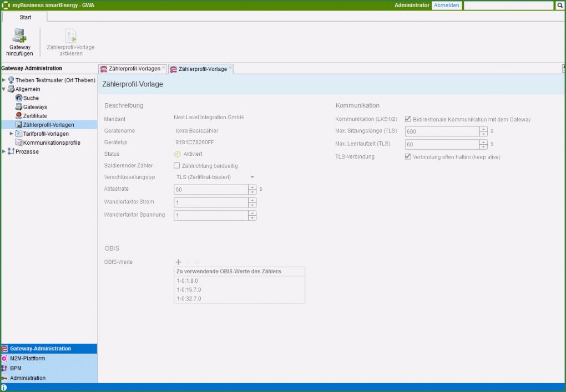
Task: Toggle Zählrichtung beidseitig checkbox
Action: 177,165
